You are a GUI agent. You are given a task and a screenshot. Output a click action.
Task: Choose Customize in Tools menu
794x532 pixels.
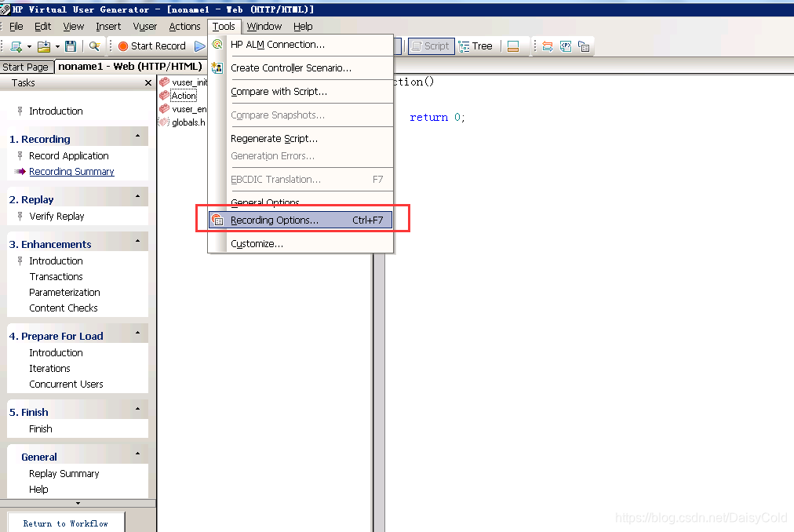300,244
